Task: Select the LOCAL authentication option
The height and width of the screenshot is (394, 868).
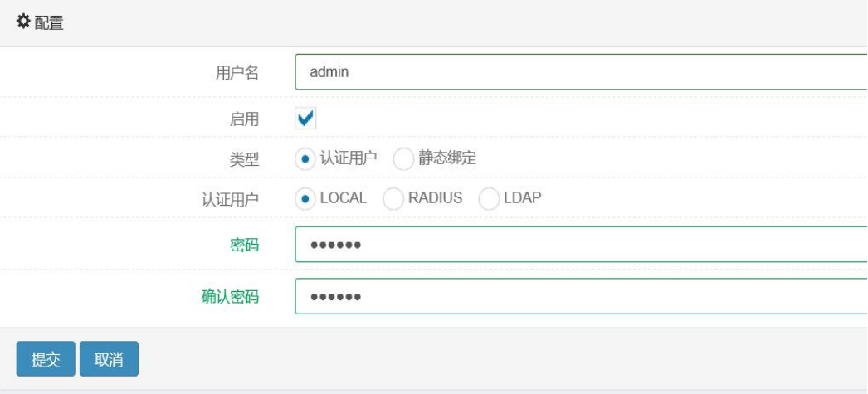Action: [305, 199]
